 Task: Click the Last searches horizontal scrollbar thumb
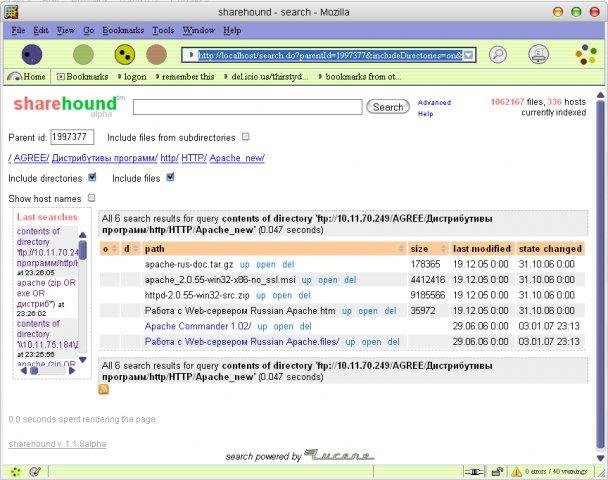(34, 371)
